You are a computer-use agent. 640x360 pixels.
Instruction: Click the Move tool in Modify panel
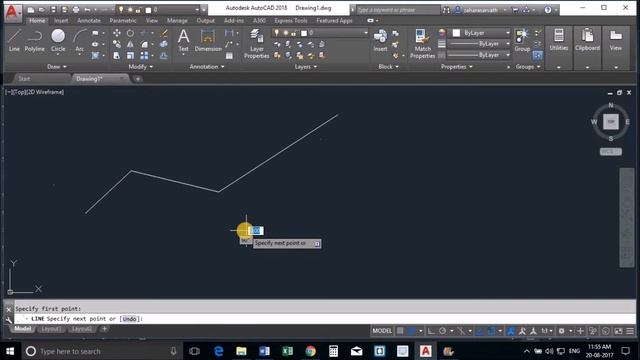point(117,33)
